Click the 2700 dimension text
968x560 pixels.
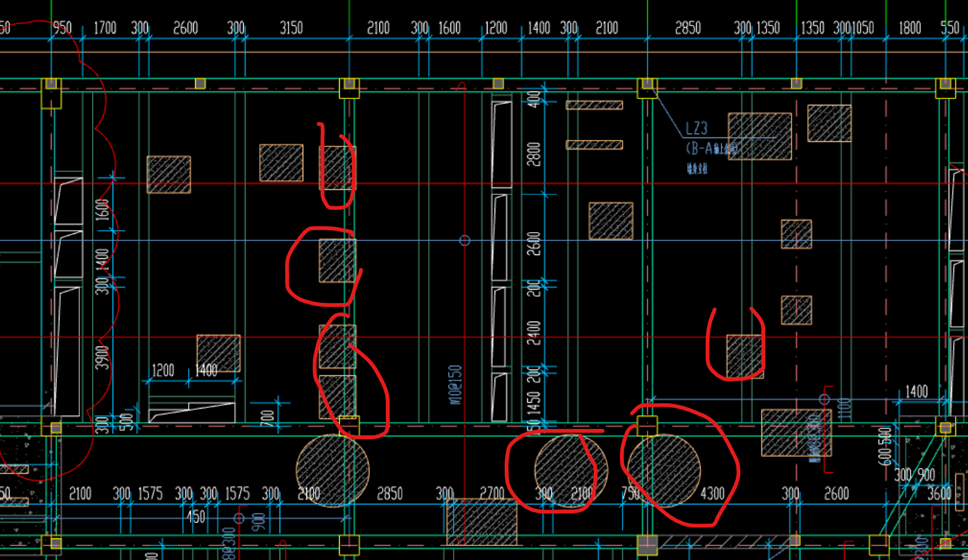pos(492,494)
